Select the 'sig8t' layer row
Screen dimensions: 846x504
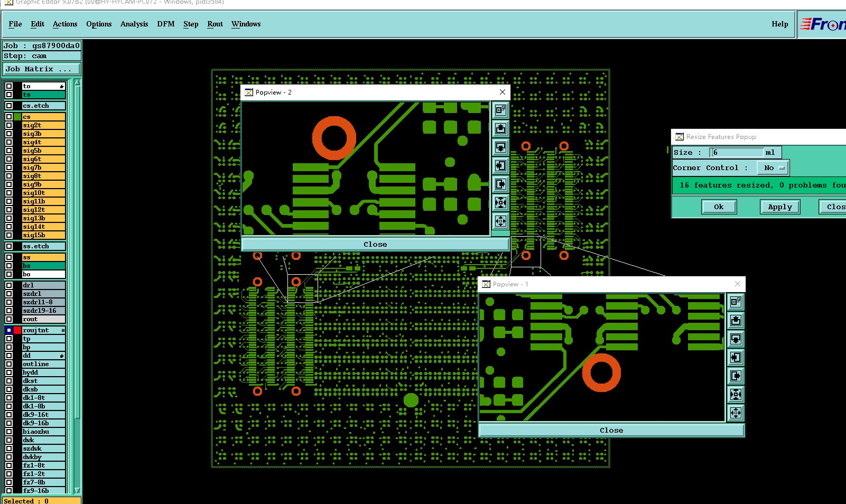43,176
